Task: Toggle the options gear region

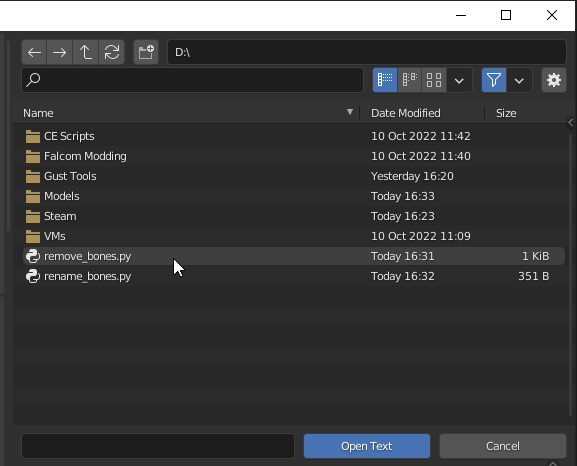Action: tap(554, 80)
